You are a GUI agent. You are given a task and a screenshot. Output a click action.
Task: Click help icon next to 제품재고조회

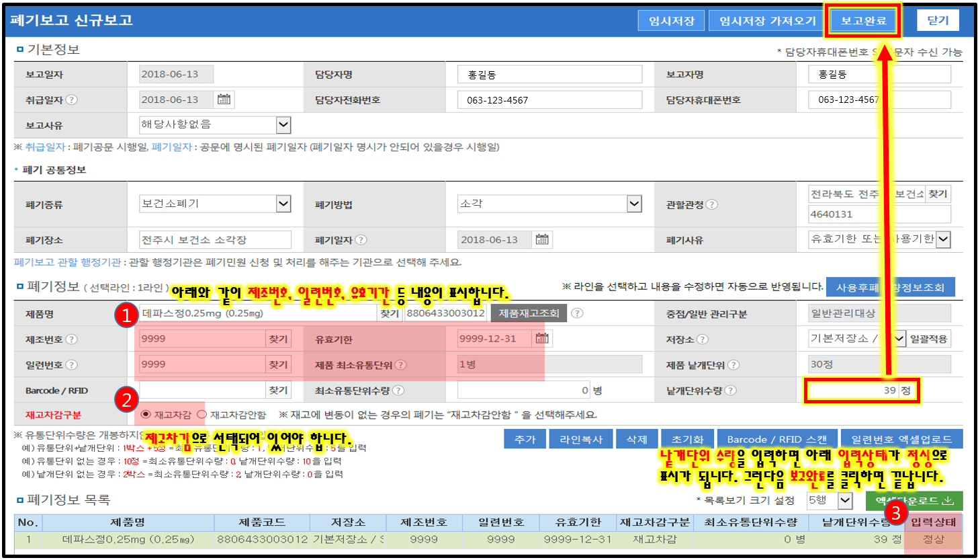click(x=577, y=313)
